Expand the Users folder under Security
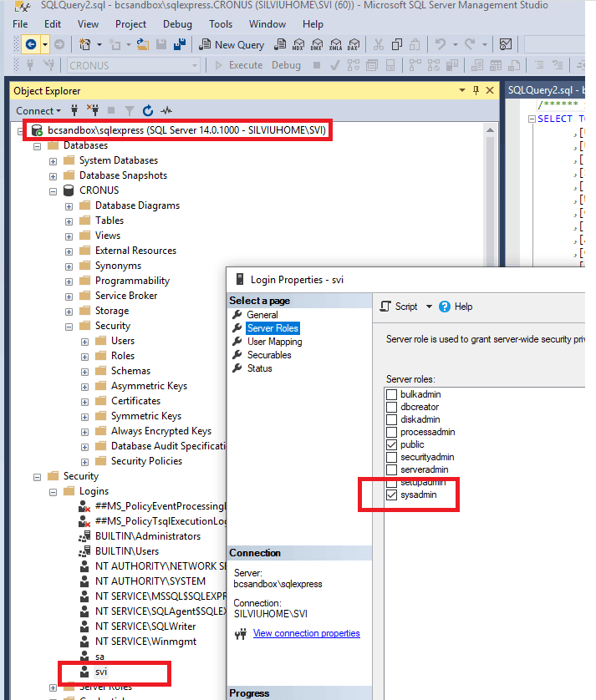Viewport: 596px width, 700px height. pos(85,342)
